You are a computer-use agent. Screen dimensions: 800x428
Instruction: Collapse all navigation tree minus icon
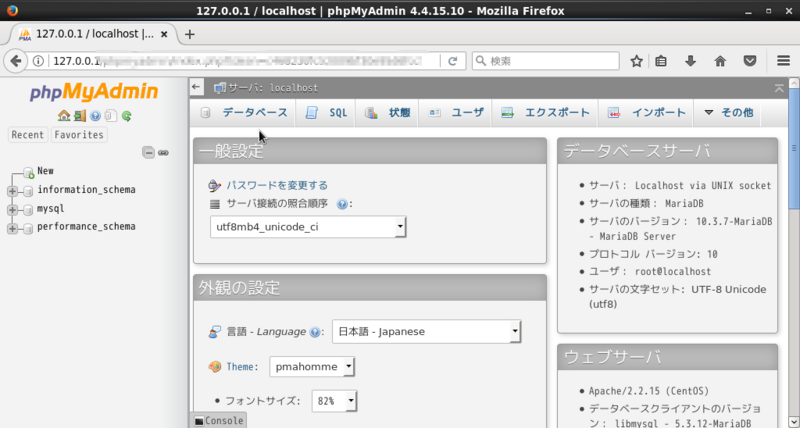click(148, 153)
